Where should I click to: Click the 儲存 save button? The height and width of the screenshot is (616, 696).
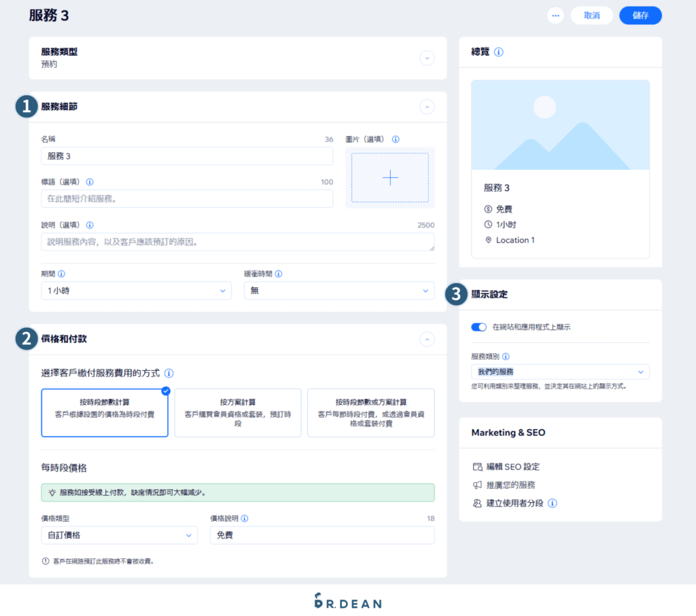click(640, 15)
